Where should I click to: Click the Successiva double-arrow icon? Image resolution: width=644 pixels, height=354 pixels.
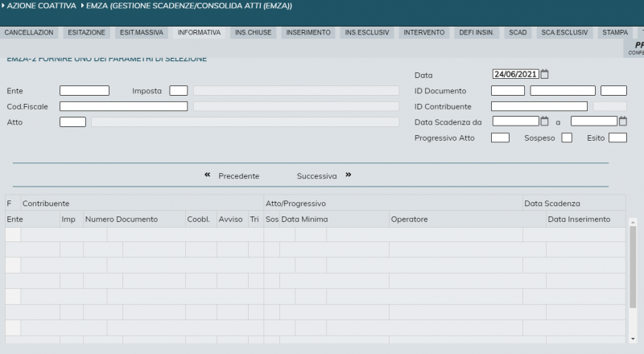349,175
